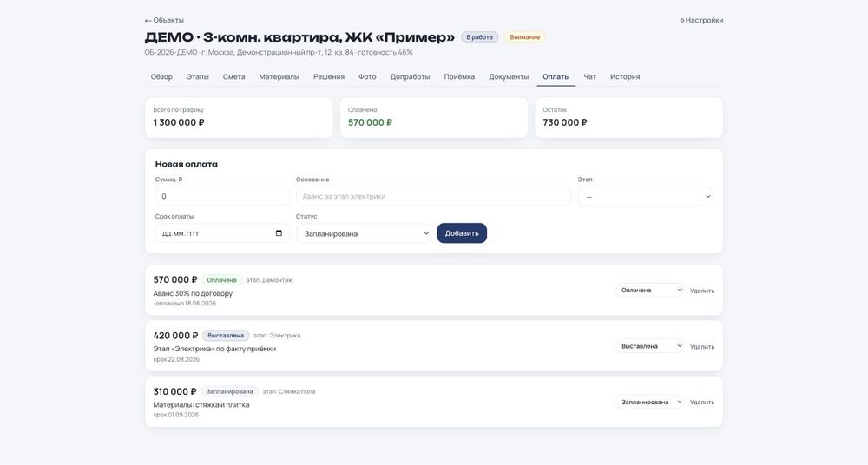Delete the 420 000 ₽ payment

coord(702,346)
